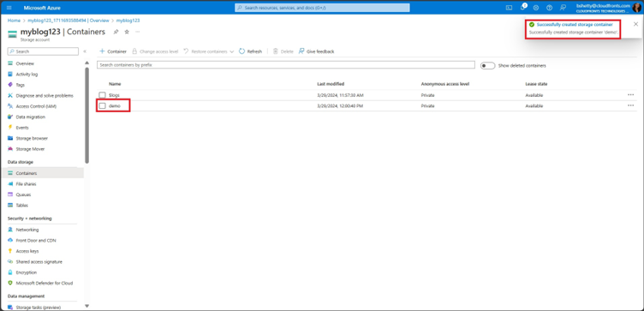Collapse the left navigation menu
The width and height of the screenshot is (644, 311).
coord(85,51)
